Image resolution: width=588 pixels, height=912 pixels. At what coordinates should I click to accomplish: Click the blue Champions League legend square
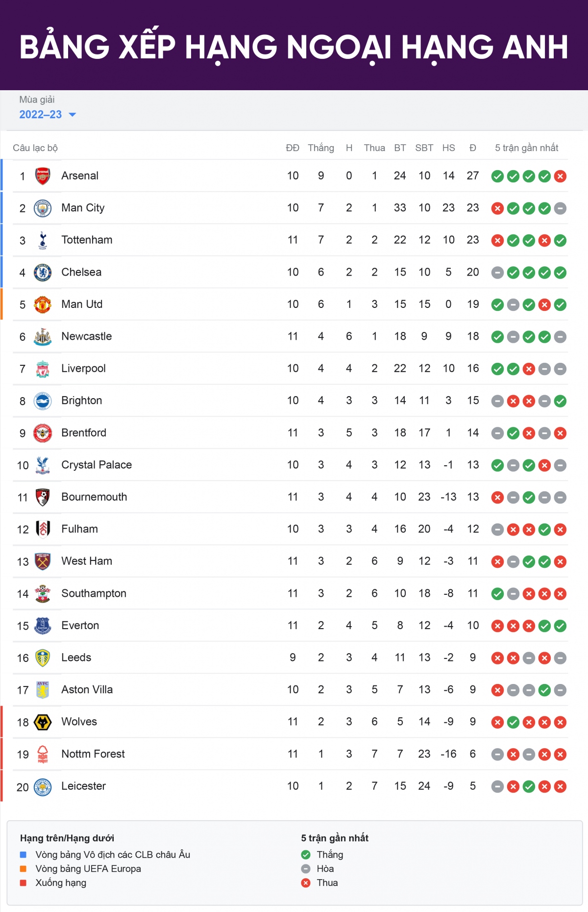(23, 855)
